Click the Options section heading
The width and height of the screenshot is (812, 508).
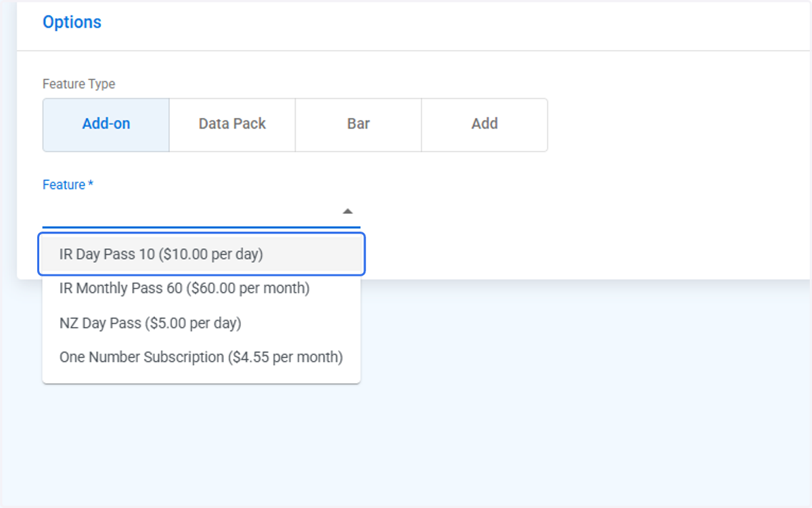coord(72,22)
